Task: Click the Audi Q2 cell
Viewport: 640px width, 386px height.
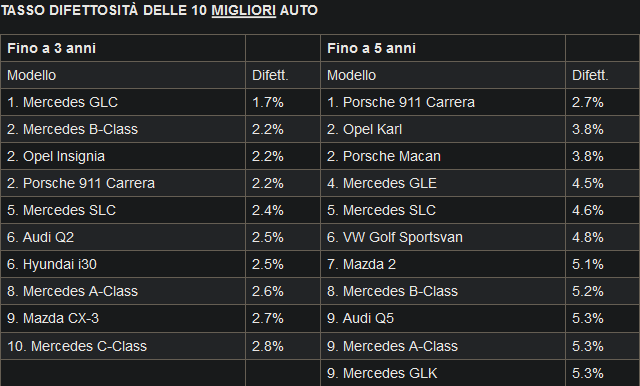Action: pyautogui.click(x=123, y=237)
